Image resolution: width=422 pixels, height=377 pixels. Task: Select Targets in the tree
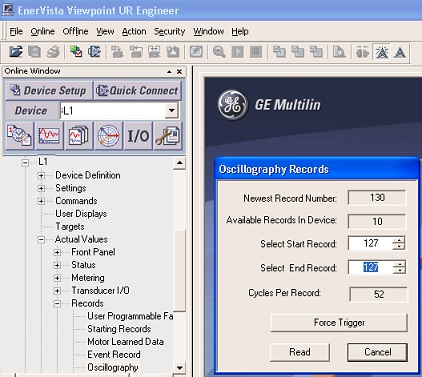70,227
